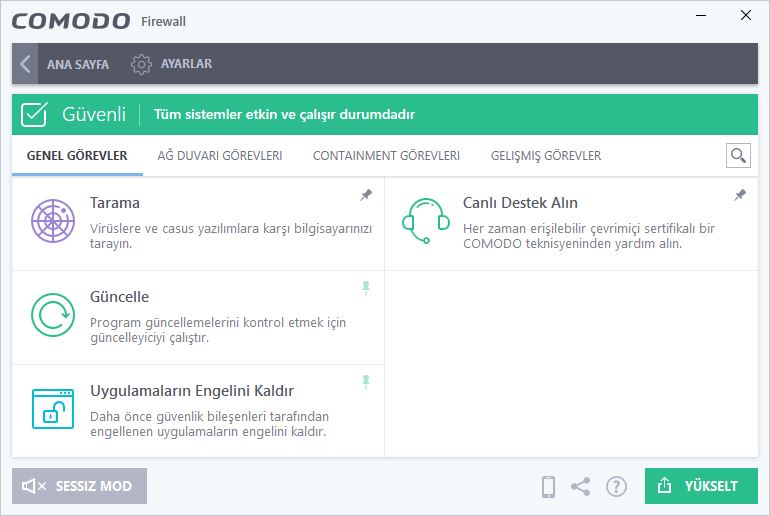Viewport: 770px width, 516px height.
Task: Enable the Sessiz Mod button
Action: coord(80,486)
